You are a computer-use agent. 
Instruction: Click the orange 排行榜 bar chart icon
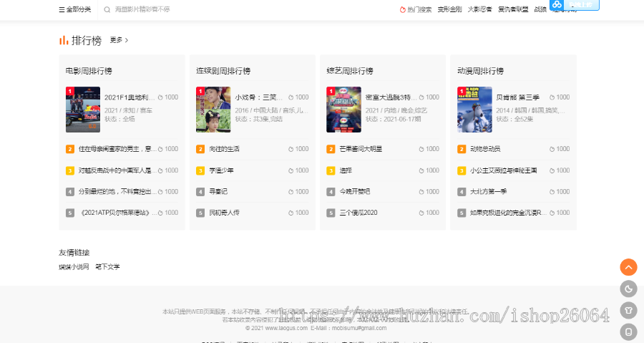tap(64, 40)
